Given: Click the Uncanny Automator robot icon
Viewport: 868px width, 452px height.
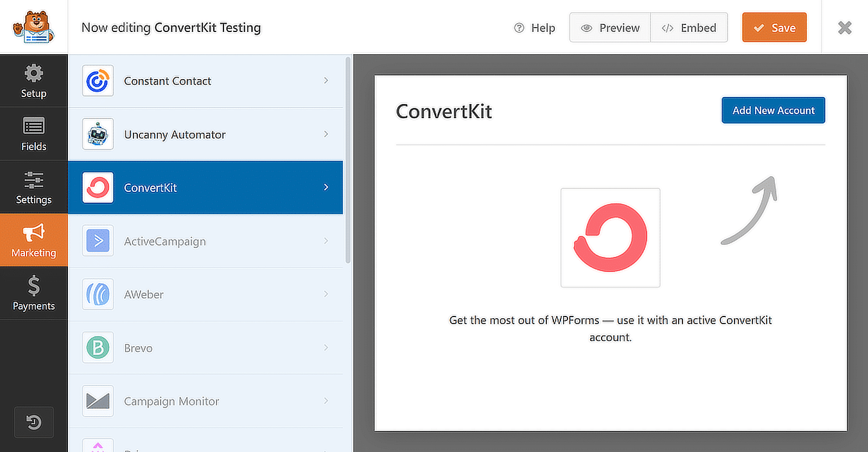Looking at the screenshot, I should click(x=98, y=134).
